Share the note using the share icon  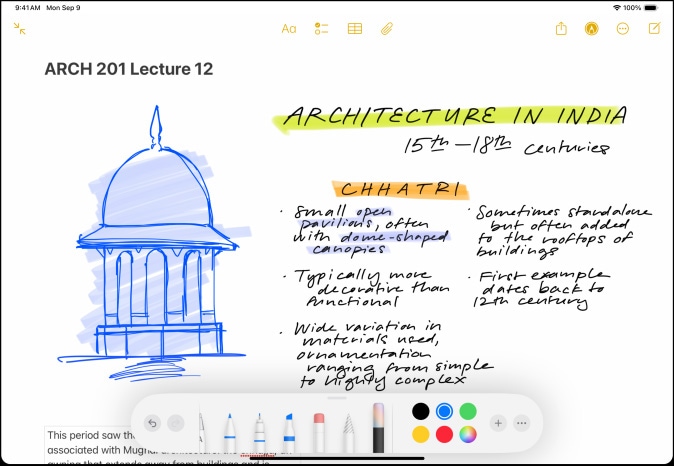tap(561, 29)
